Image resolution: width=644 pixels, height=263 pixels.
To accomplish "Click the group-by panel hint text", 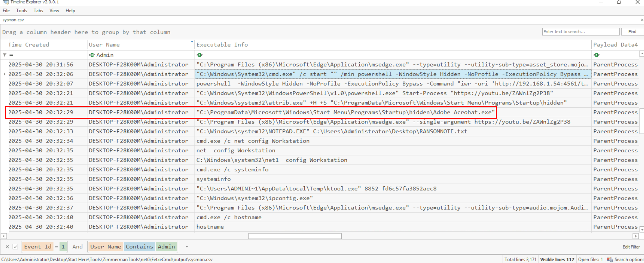I will coord(86,32).
